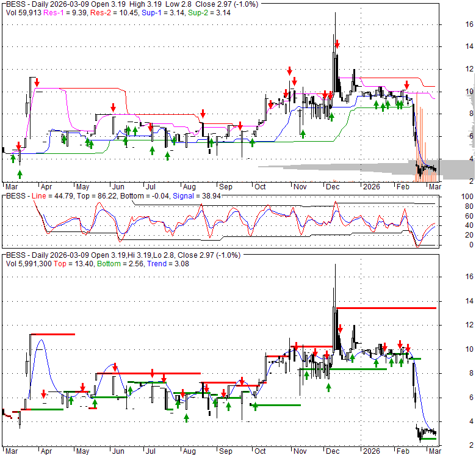Click the long red 13.40 top line, bottom chart
This screenshot has height=455, width=476.
tap(386, 308)
